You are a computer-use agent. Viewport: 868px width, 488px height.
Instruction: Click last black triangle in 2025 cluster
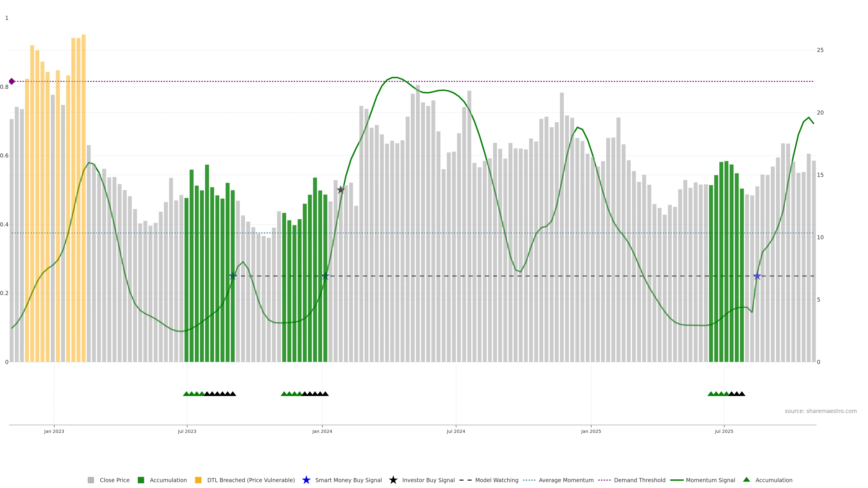coord(742,394)
